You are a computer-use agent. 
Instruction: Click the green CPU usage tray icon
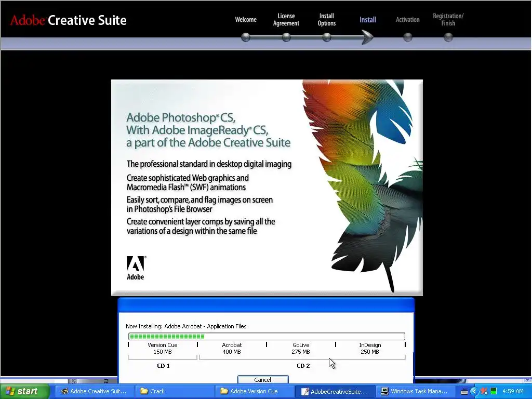[x=494, y=392]
